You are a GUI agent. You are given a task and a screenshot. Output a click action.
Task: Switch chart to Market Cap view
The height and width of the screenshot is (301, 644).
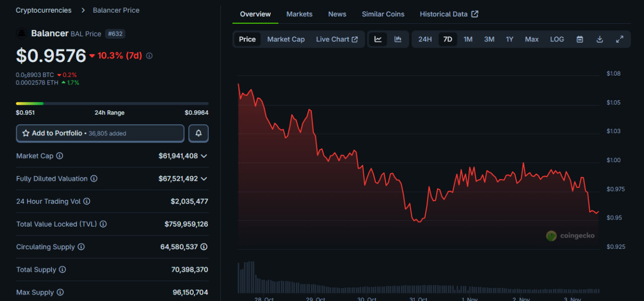point(286,39)
